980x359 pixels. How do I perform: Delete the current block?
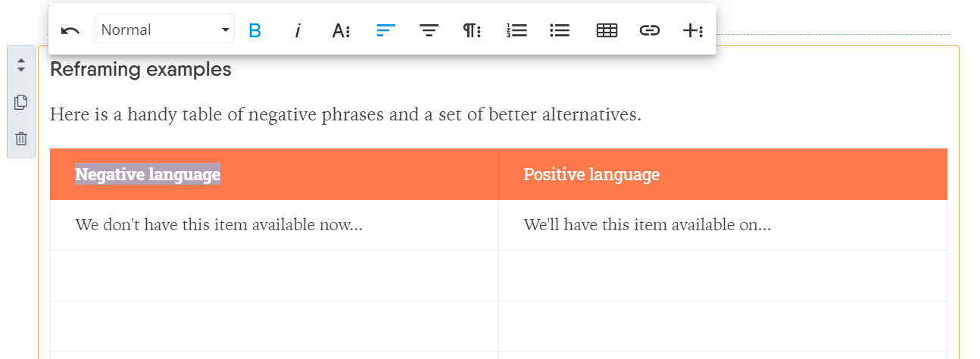(x=21, y=139)
